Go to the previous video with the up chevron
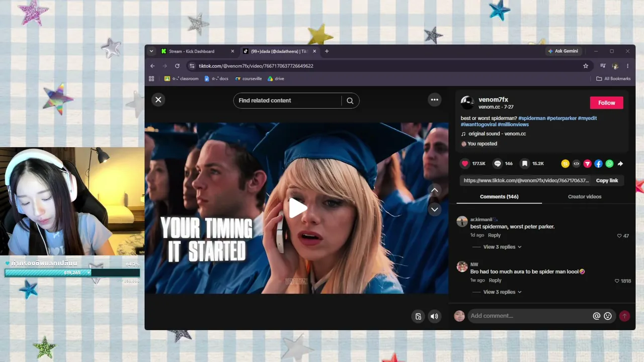The width and height of the screenshot is (644, 362). click(435, 190)
